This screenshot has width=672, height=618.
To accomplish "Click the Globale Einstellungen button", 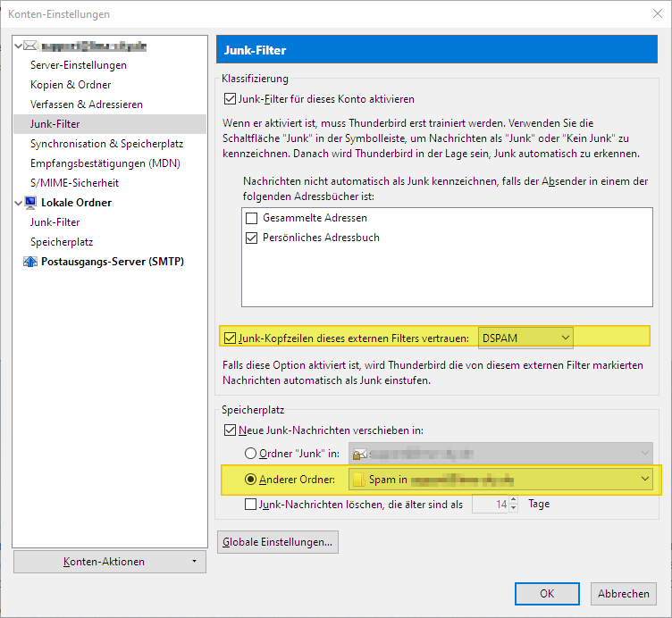I will tap(278, 541).
